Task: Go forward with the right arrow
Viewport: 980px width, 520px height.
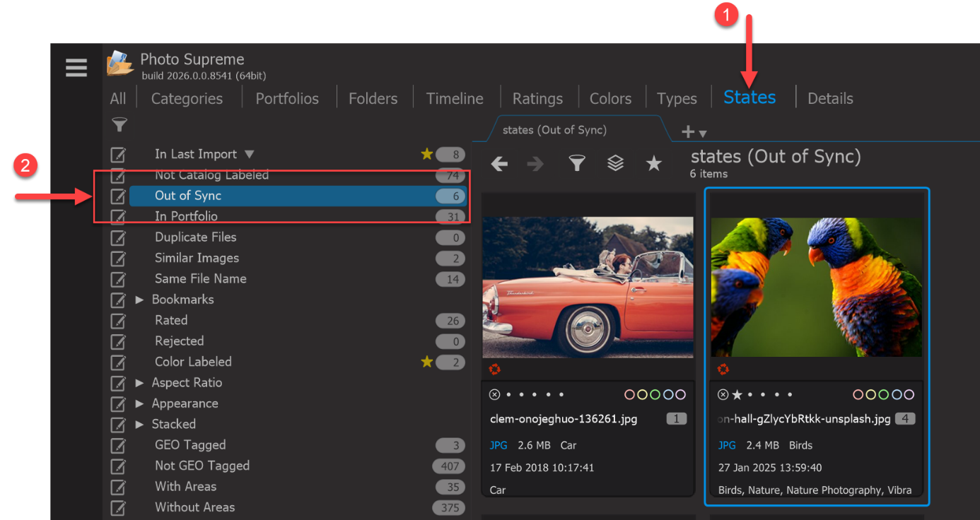Action: click(535, 164)
